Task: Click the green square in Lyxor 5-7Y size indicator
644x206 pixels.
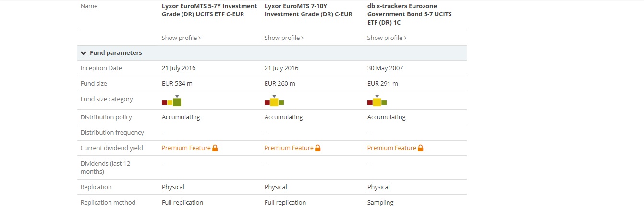Action: pyautogui.click(x=177, y=103)
